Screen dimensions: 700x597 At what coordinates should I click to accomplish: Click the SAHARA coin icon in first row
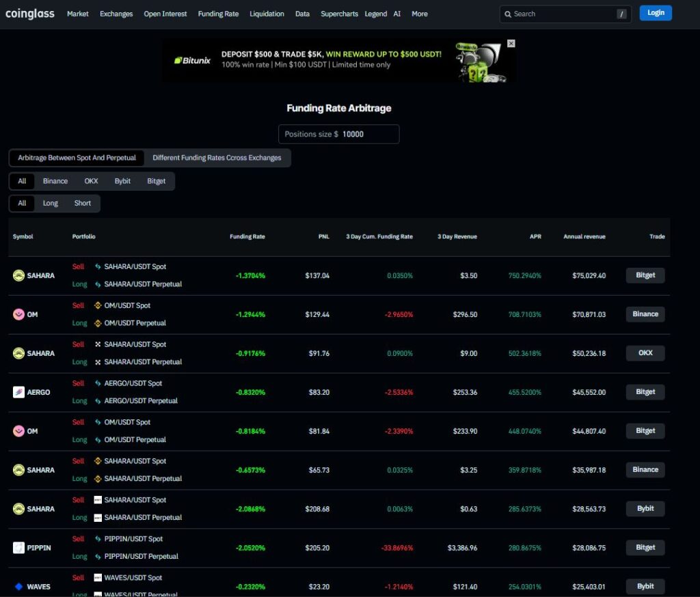click(x=18, y=275)
